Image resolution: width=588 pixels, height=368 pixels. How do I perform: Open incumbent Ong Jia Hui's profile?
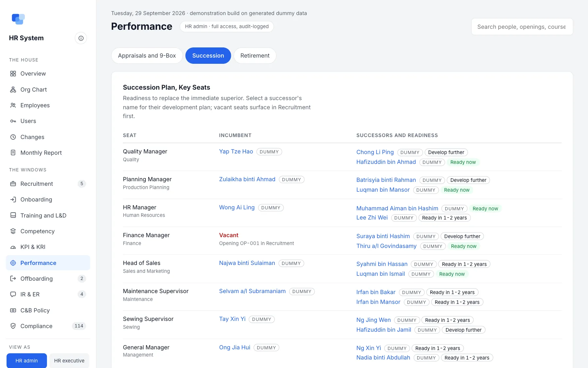[x=235, y=347]
